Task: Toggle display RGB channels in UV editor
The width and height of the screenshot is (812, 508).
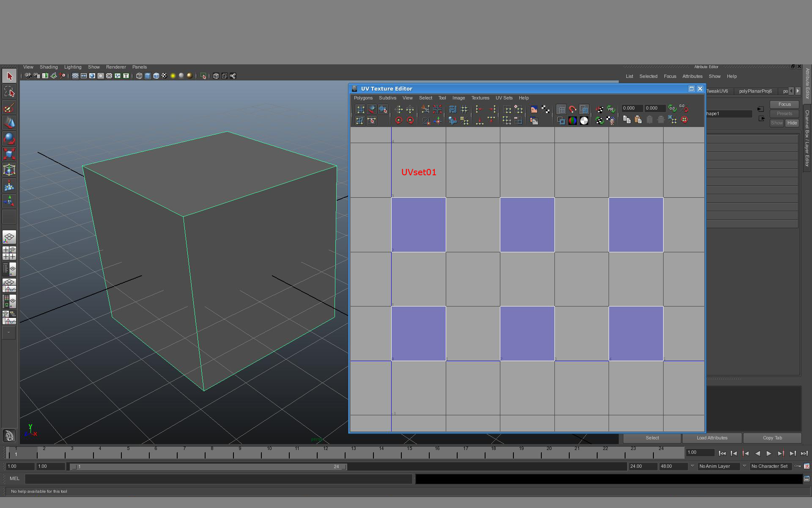Action: click(573, 121)
